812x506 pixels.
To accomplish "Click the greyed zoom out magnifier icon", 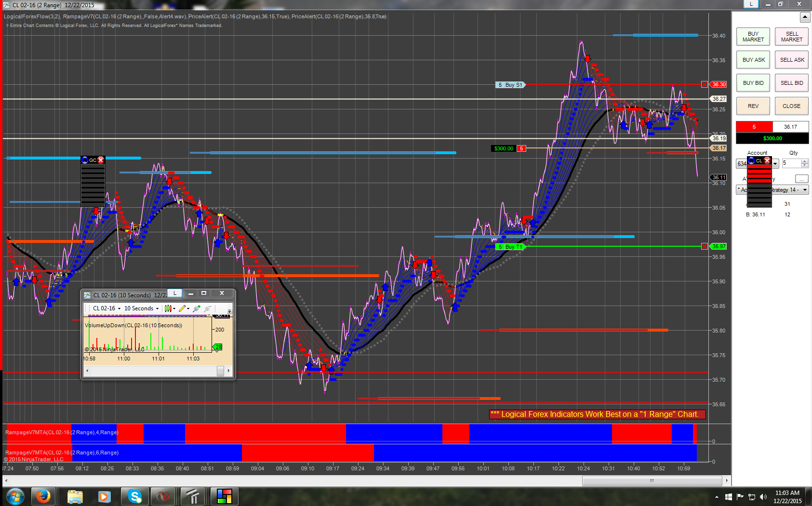I will [208, 308].
